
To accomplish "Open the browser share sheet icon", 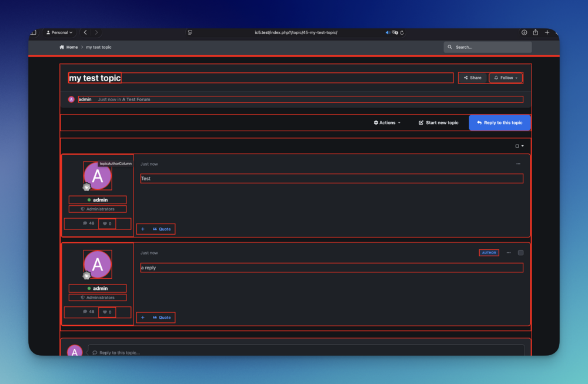I will (x=536, y=32).
